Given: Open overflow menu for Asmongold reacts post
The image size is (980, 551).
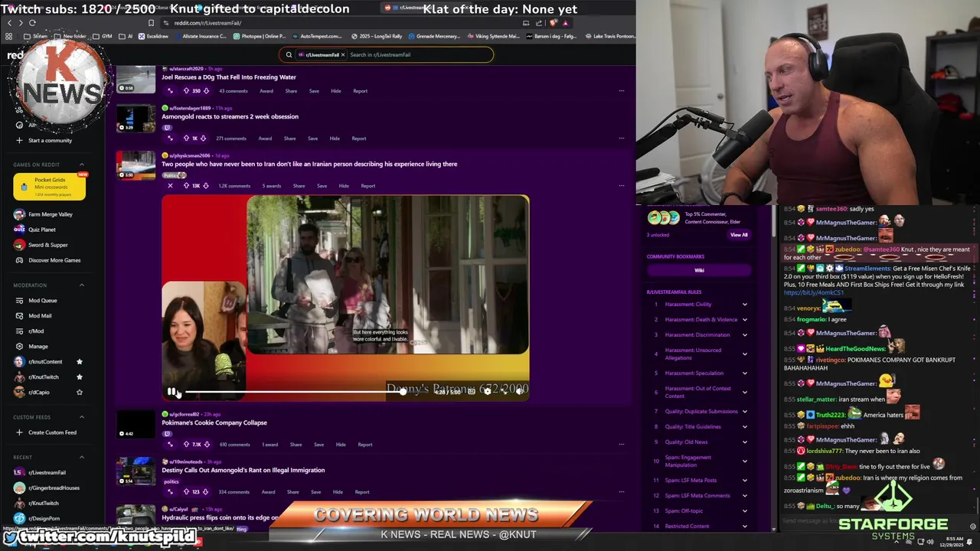Looking at the screenshot, I should [x=621, y=139].
